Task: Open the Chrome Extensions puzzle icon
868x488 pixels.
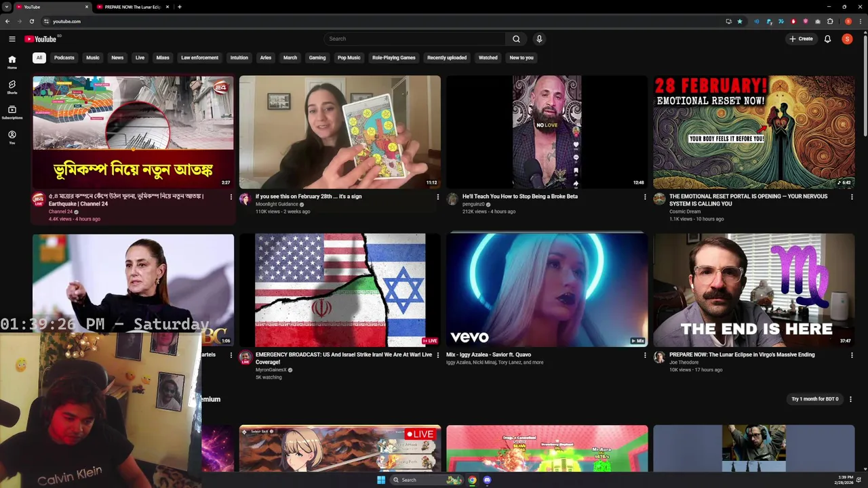Action: point(830,21)
